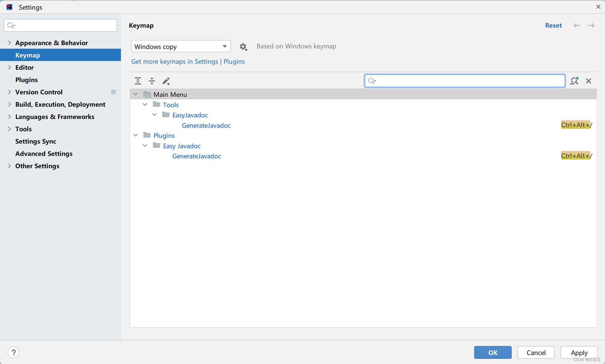Collapse the Easy Javadoc folder node
605x364 pixels.
pyautogui.click(x=145, y=146)
